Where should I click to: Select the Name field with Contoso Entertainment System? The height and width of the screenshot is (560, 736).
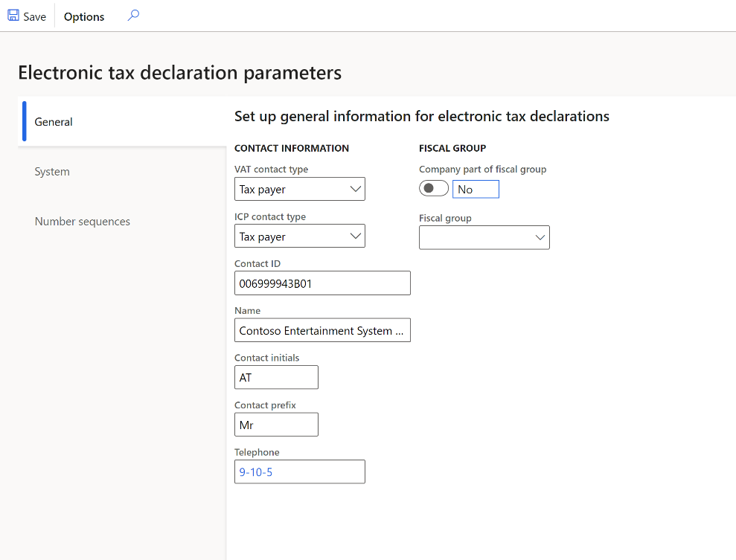(322, 330)
